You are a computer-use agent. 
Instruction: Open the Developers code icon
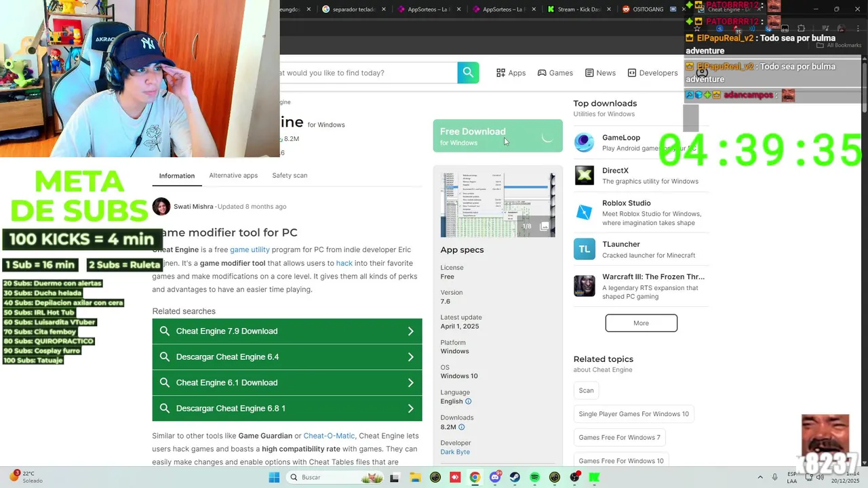coord(632,73)
